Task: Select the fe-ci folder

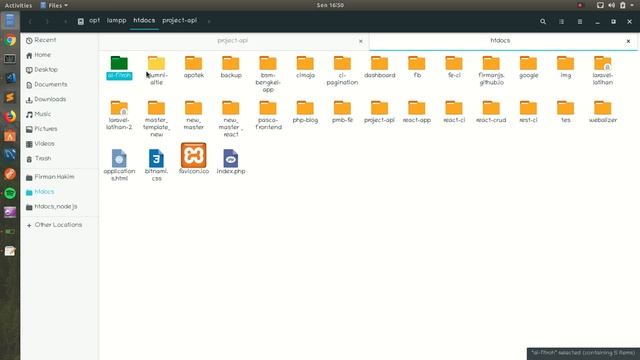Action: point(454,67)
